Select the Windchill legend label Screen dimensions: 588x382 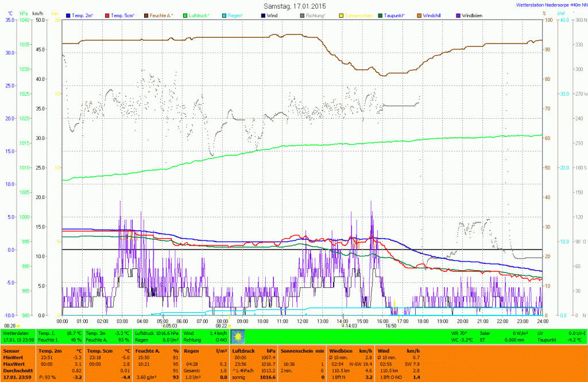pos(432,15)
